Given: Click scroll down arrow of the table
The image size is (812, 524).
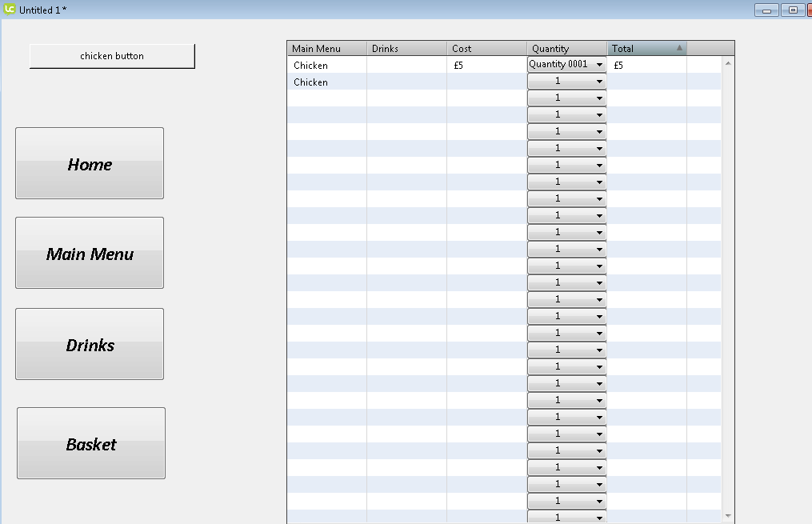Looking at the screenshot, I should 727,516.
